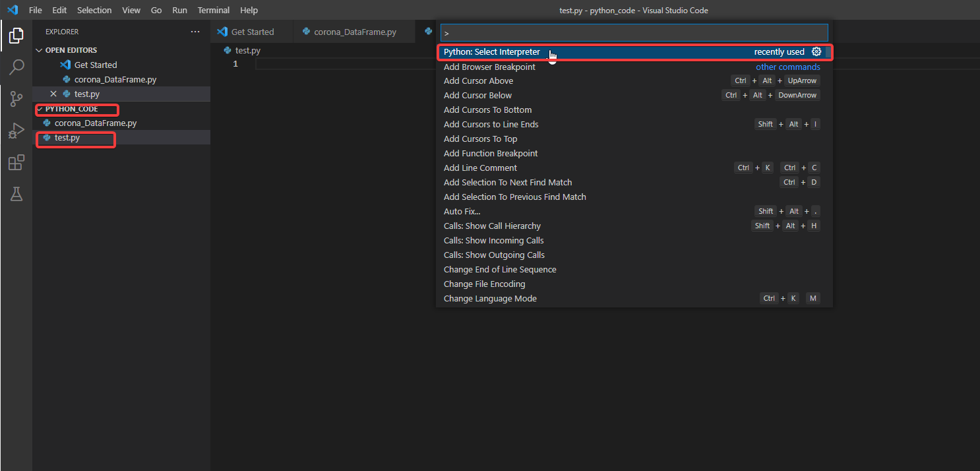The height and width of the screenshot is (471, 980).
Task: Click the Python icon in test.py breadcrumb
Action: point(228,50)
